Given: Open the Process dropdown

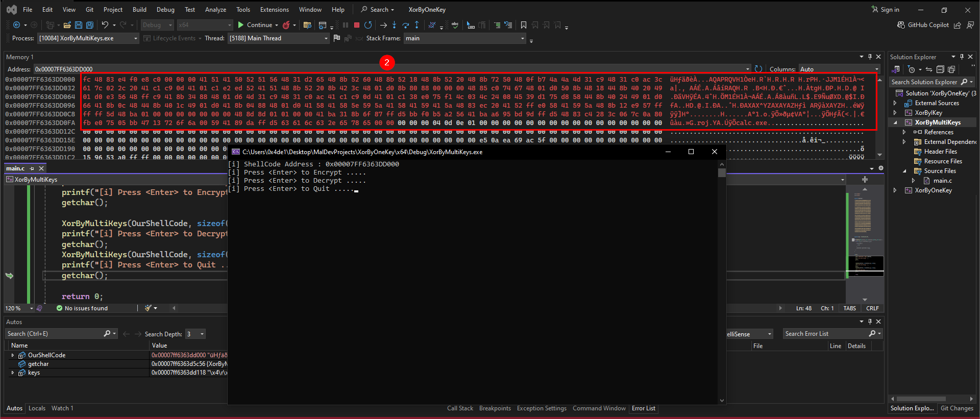Looking at the screenshot, I should pyautogui.click(x=88, y=38).
